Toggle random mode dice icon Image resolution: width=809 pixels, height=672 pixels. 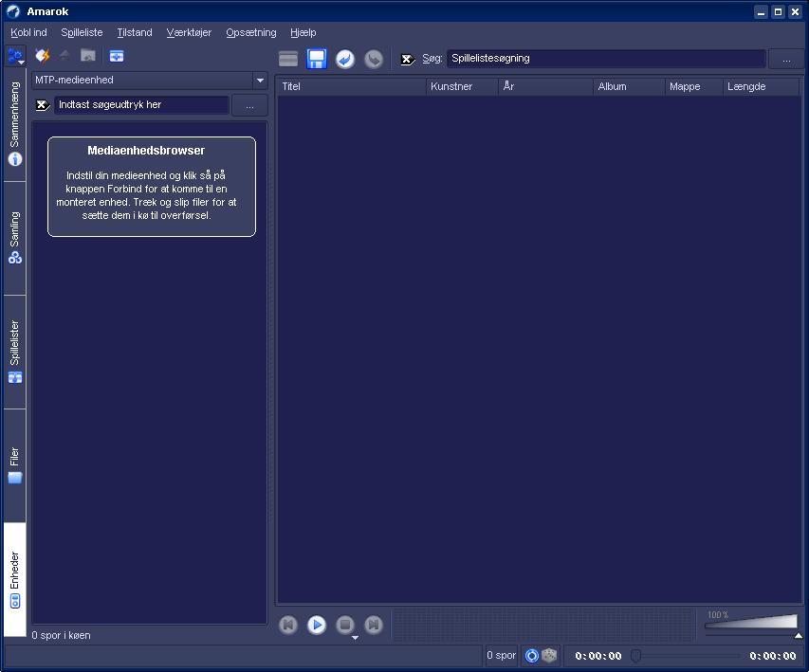click(549, 656)
